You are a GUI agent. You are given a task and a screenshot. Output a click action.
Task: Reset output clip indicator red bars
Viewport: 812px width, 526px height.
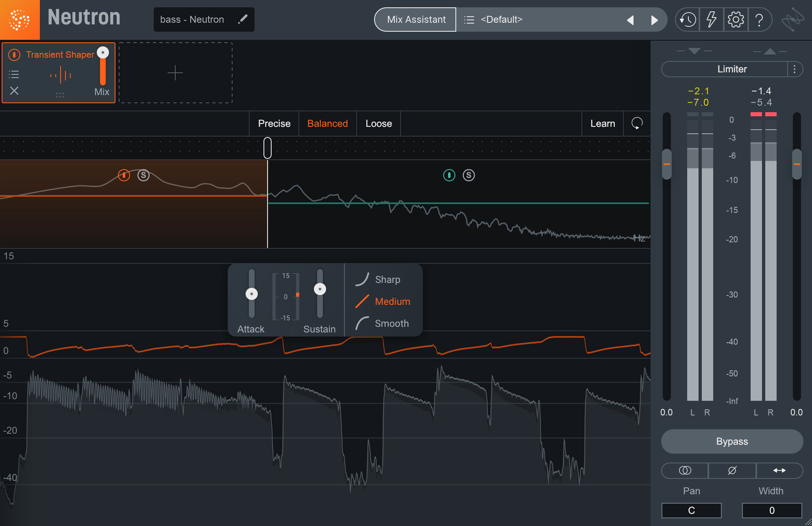click(764, 114)
